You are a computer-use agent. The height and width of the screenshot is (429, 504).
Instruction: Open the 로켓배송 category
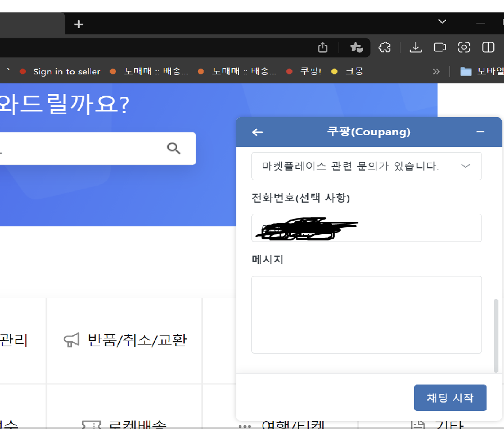138,424
